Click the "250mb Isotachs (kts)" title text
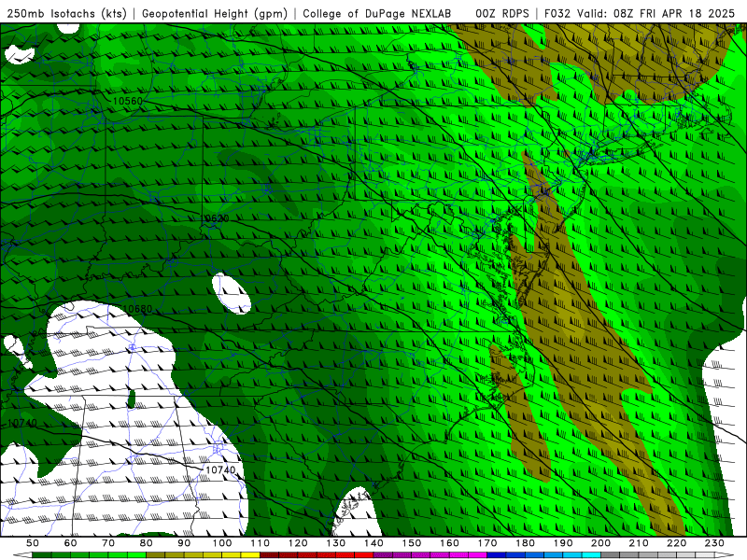Viewport: 747px width, 560px height. [67, 13]
